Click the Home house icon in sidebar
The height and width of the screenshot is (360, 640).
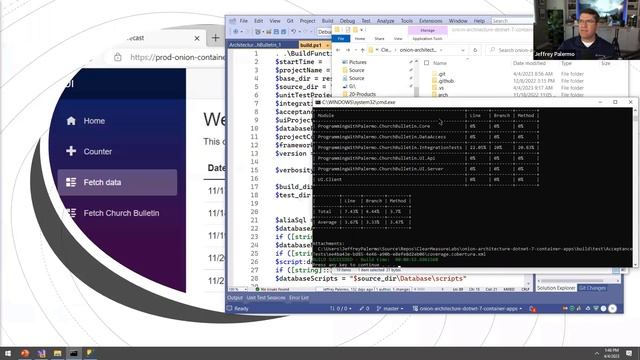pyautogui.click(x=71, y=121)
